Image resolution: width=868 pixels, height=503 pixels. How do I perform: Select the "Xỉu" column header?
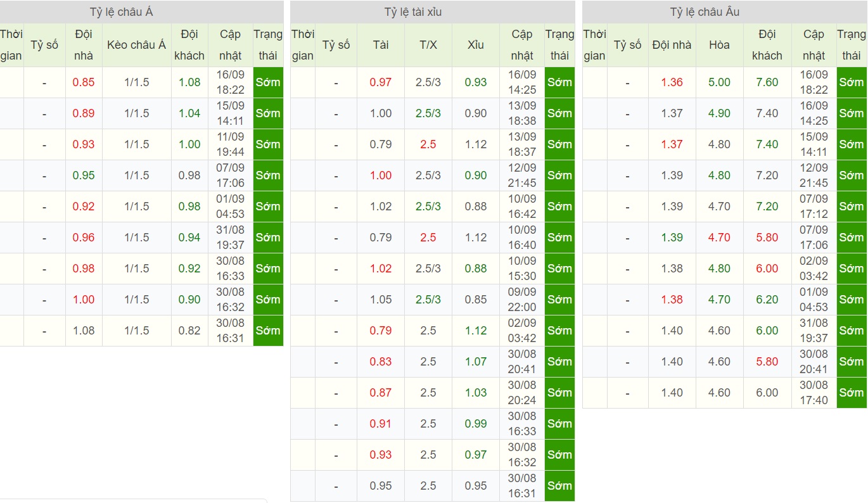(476, 45)
